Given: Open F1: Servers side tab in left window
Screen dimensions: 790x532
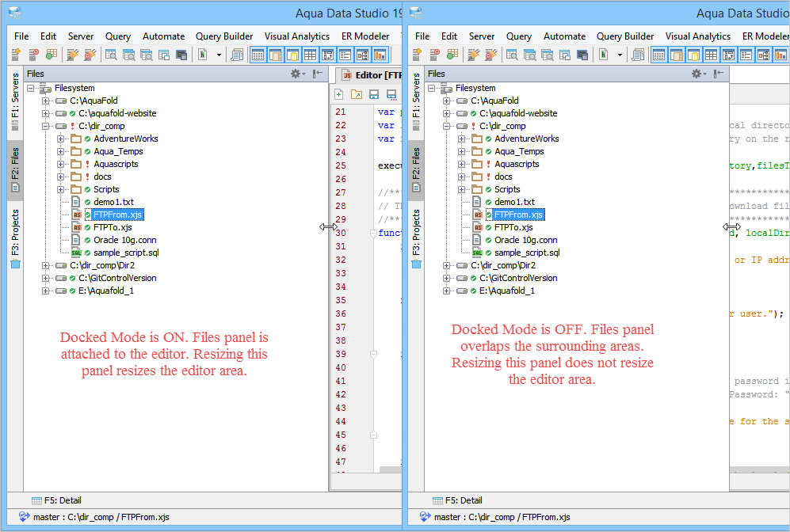Looking at the screenshot, I should 15,101.
